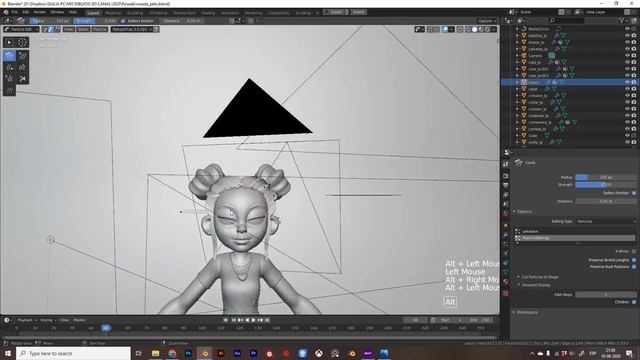
Task: Open the outliner filter funnel
Action: point(622,20)
